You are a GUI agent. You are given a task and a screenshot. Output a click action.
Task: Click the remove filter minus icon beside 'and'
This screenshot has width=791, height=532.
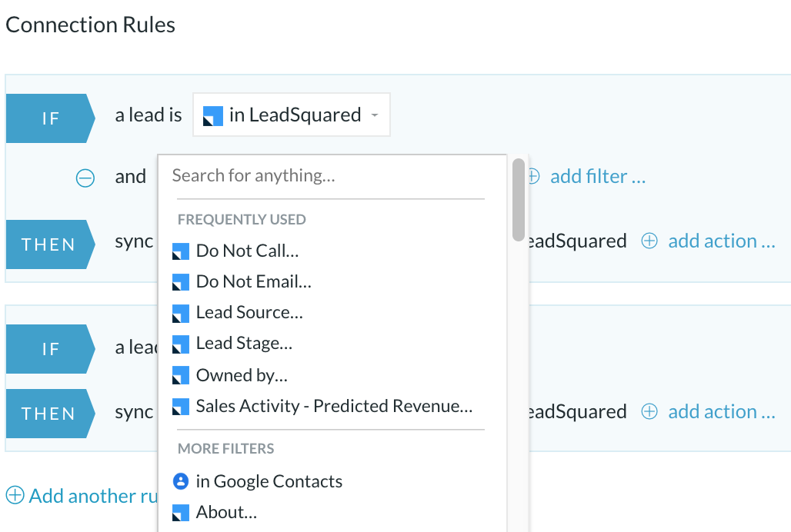pos(85,178)
